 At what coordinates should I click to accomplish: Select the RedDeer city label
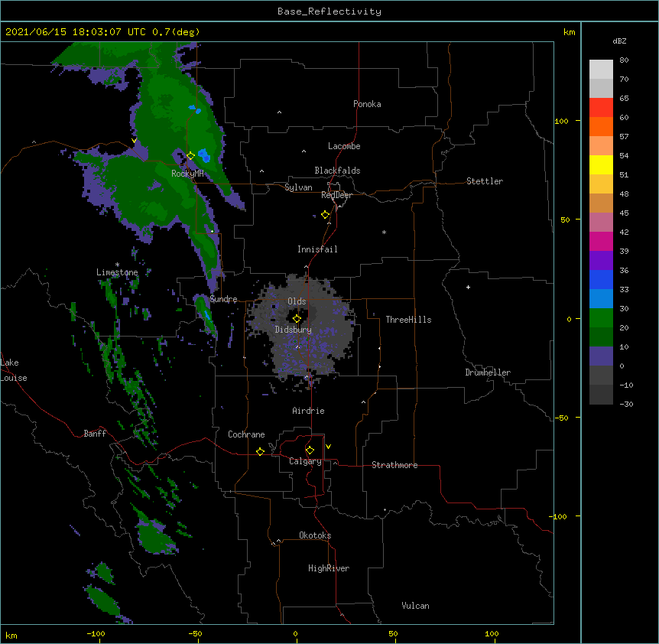click(336, 195)
